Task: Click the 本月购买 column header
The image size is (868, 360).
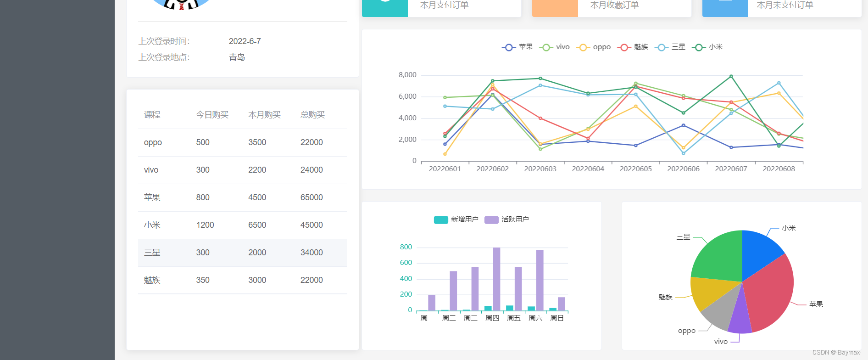Action: 264,115
